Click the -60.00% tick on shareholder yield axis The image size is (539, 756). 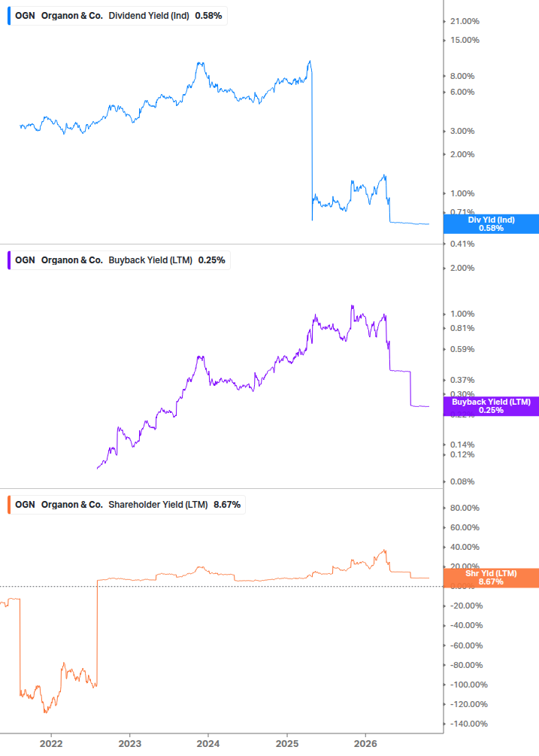(x=466, y=645)
